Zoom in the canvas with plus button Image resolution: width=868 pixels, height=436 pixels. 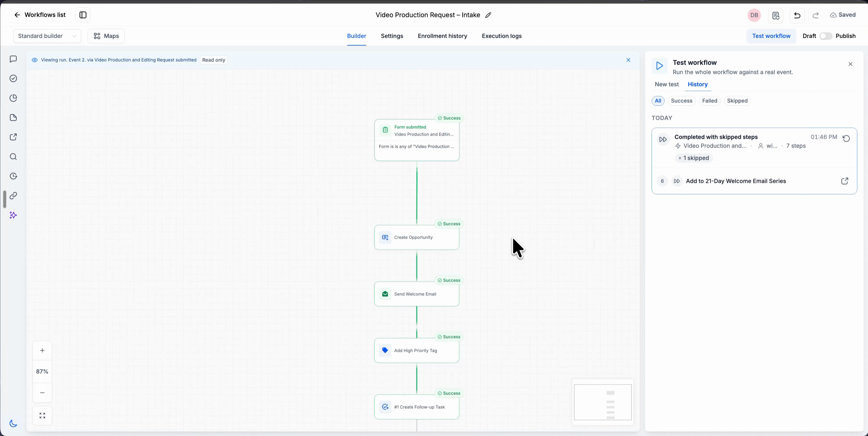point(43,351)
